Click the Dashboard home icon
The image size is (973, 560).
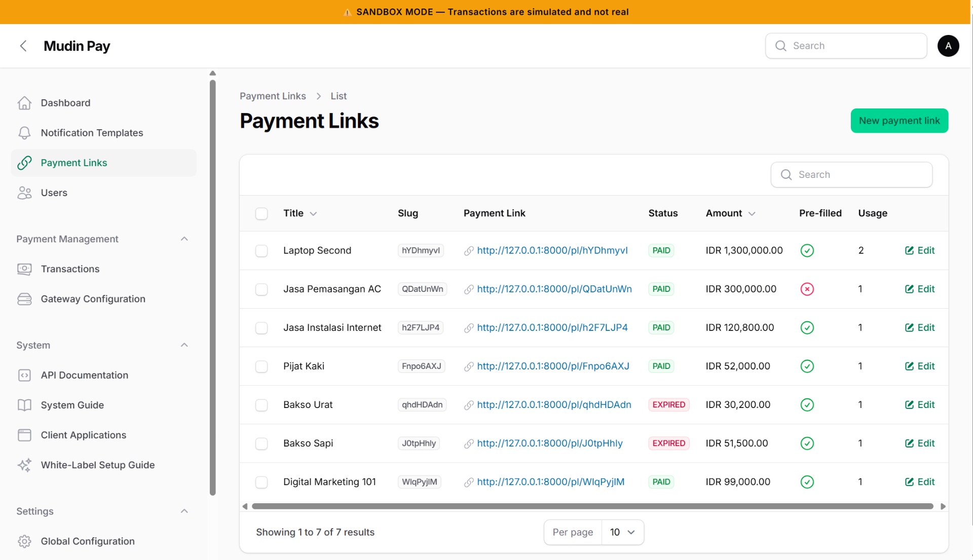(24, 103)
